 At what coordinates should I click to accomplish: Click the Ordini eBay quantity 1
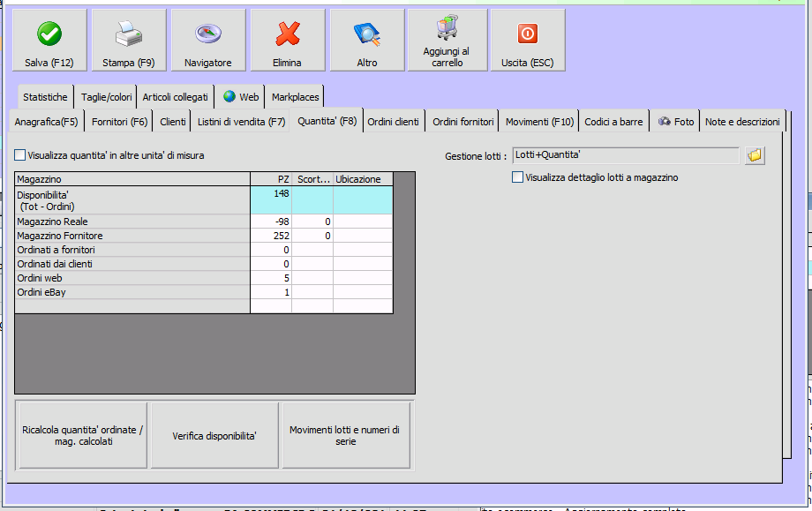271,292
